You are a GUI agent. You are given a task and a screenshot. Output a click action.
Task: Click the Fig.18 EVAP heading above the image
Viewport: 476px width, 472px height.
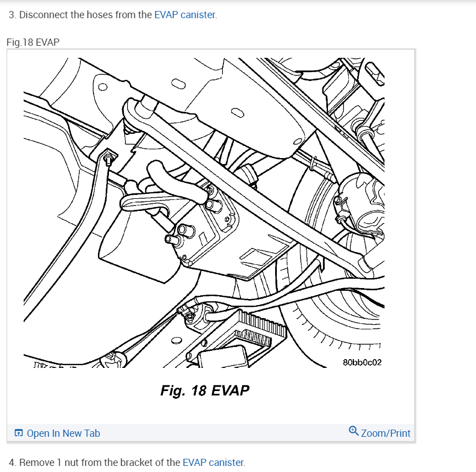[33, 42]
